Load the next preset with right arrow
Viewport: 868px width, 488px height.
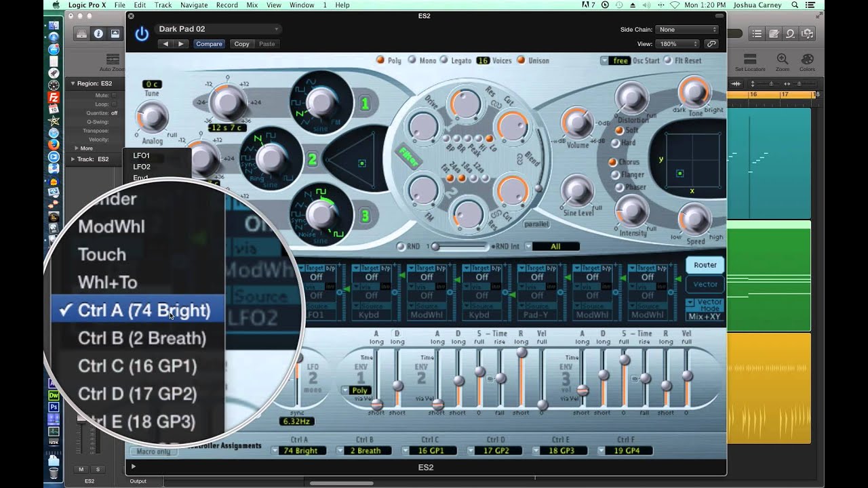[x=181, y=44]
